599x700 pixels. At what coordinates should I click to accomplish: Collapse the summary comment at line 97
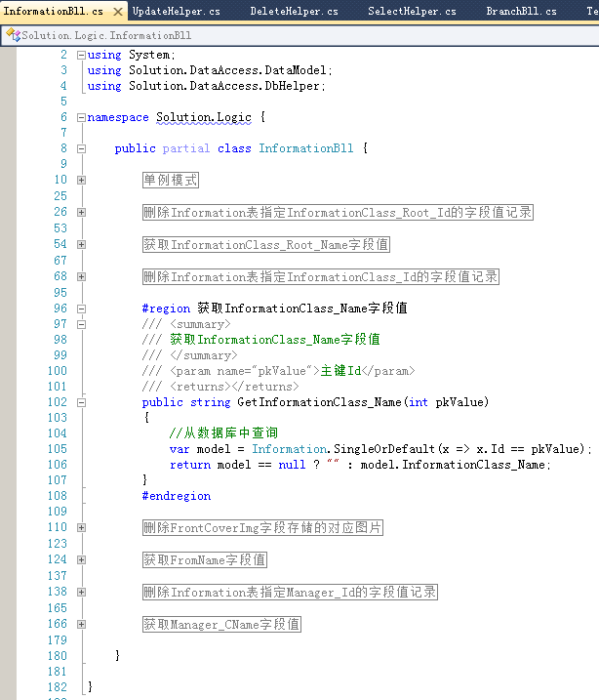click(x=82, y=323)
